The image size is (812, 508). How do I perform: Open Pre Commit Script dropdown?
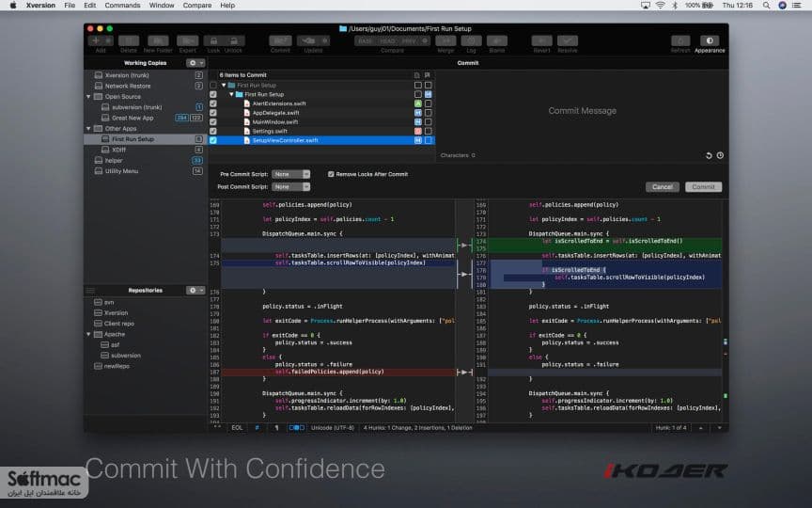(x=291, y=174)
